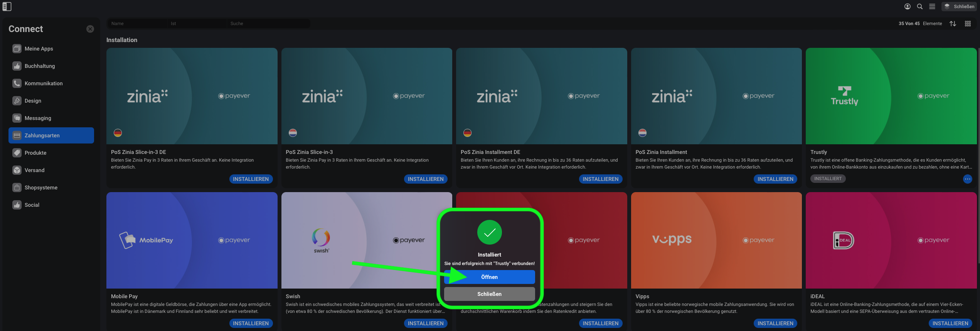Screen dimensions: 980x331
Task: Open PoS Zinia Installment DE thumbnail
Action: 541,96
